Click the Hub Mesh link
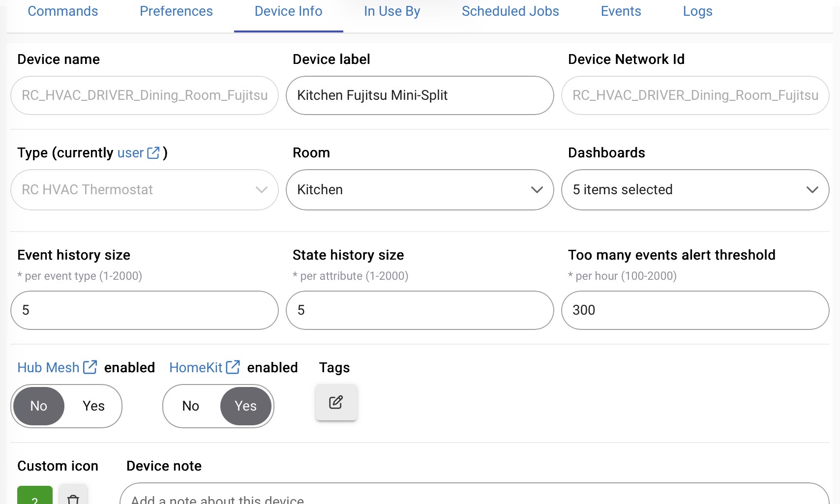 pyautogui.click(x=48, y=367)
